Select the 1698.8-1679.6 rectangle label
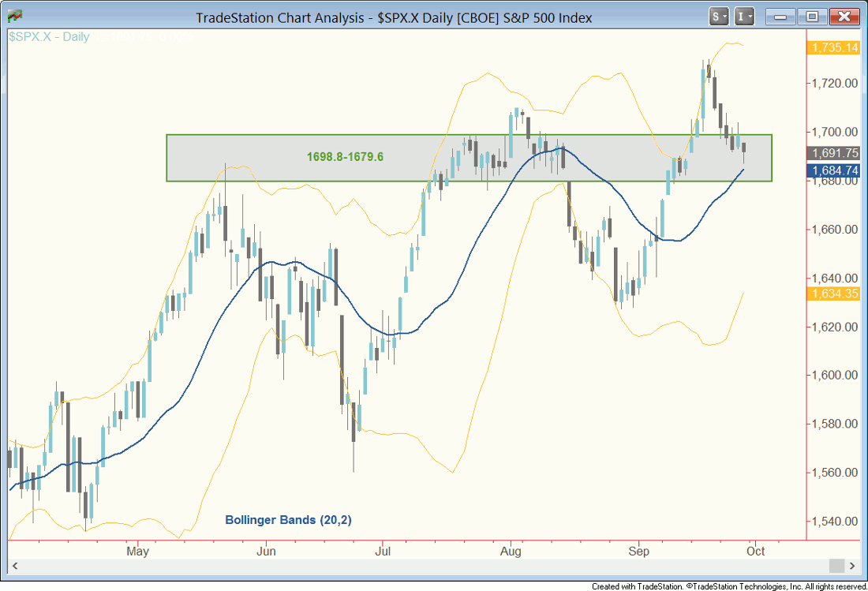Image resolution: width=868 pixels, height=591 pixels. [345, 157]
